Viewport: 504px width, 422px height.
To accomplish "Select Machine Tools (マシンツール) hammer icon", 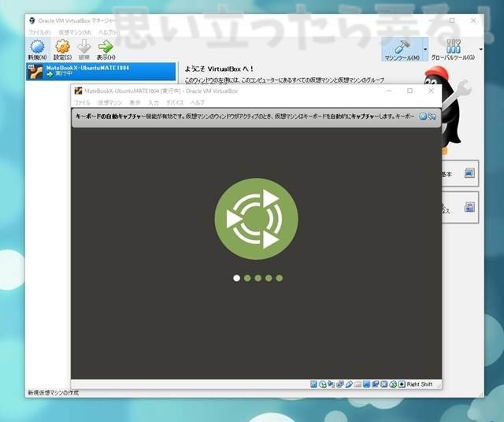I will click(402, 47).
